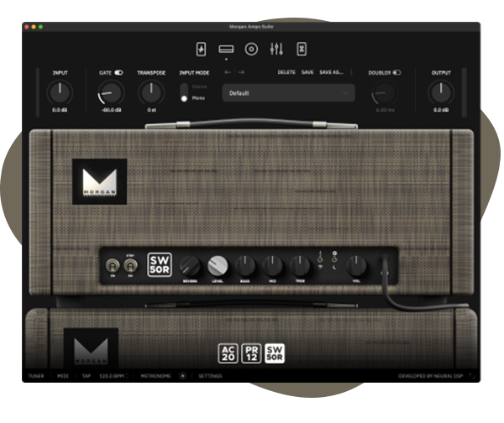504x423 pixels.
Task: Click SAVE AS... preset button
Action: (x=332, y=72)
